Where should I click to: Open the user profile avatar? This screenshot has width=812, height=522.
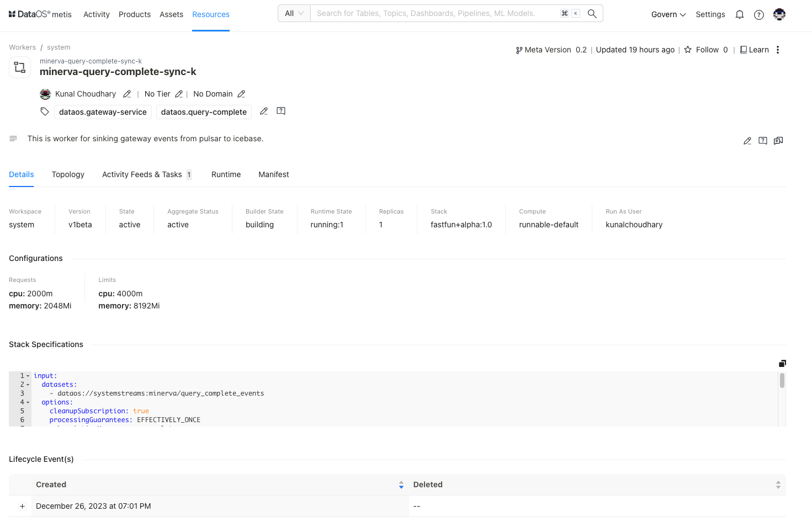coord(779,14)
